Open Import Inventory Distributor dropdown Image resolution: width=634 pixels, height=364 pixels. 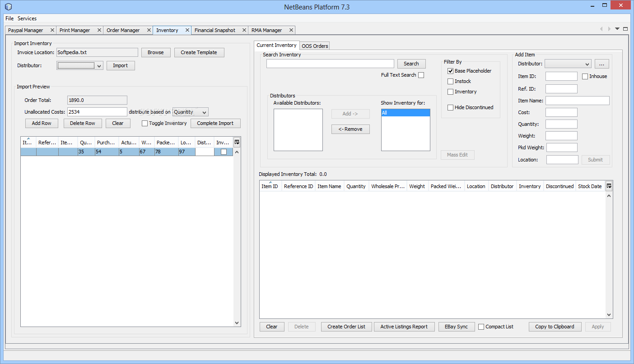coord(80,65)
